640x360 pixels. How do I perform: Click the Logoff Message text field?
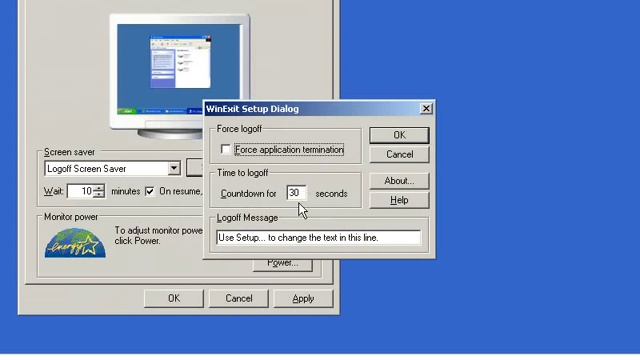click(x=318, y=238)
